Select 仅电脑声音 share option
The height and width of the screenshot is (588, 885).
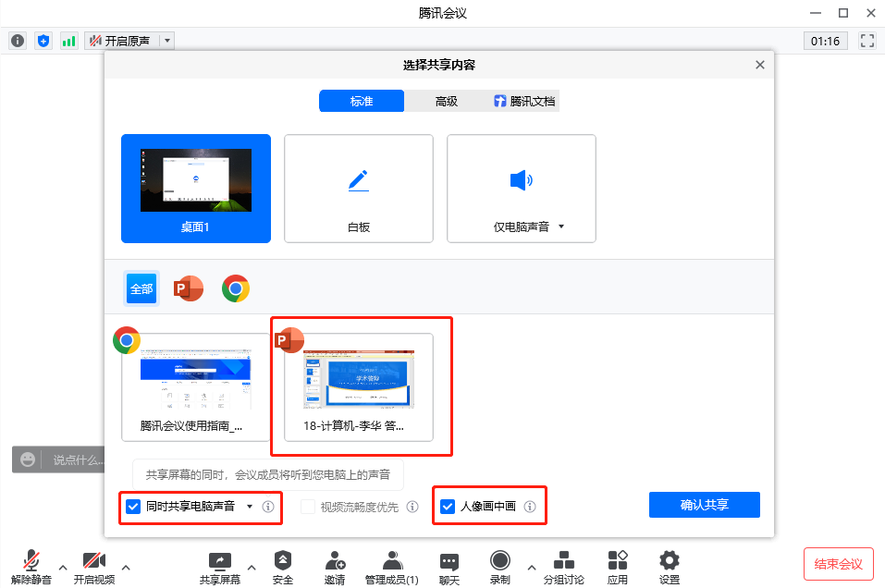pos(522,189)
